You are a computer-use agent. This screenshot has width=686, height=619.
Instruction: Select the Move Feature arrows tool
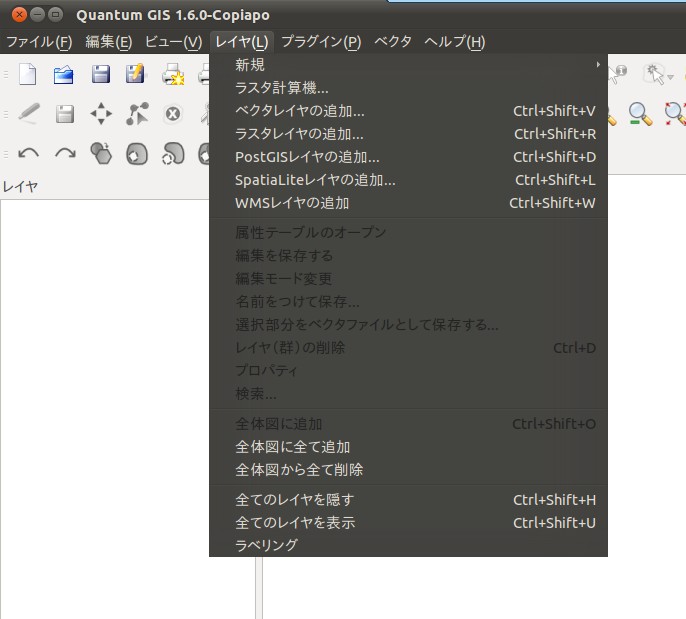pyautogui.click(x=101, y=114)
